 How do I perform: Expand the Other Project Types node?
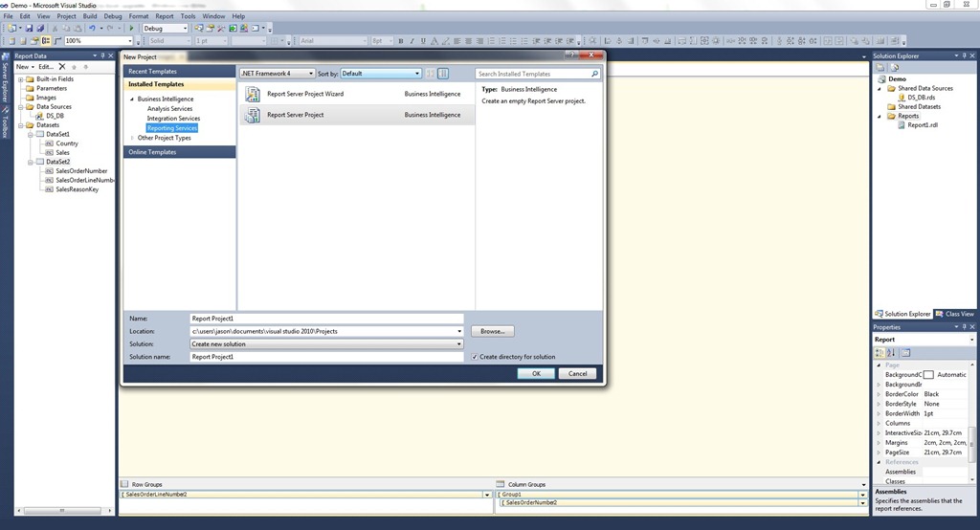pos(132,138)
